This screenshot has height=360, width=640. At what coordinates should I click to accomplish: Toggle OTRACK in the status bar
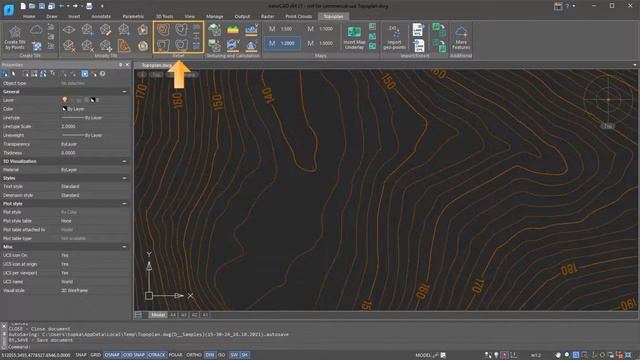156,355
